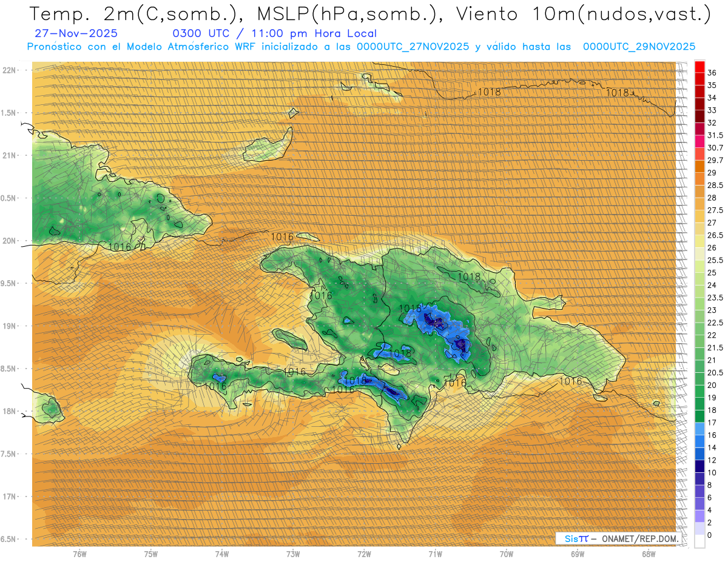Click the magenta swatch between 30.7 and 31.5

pos(699,141)
